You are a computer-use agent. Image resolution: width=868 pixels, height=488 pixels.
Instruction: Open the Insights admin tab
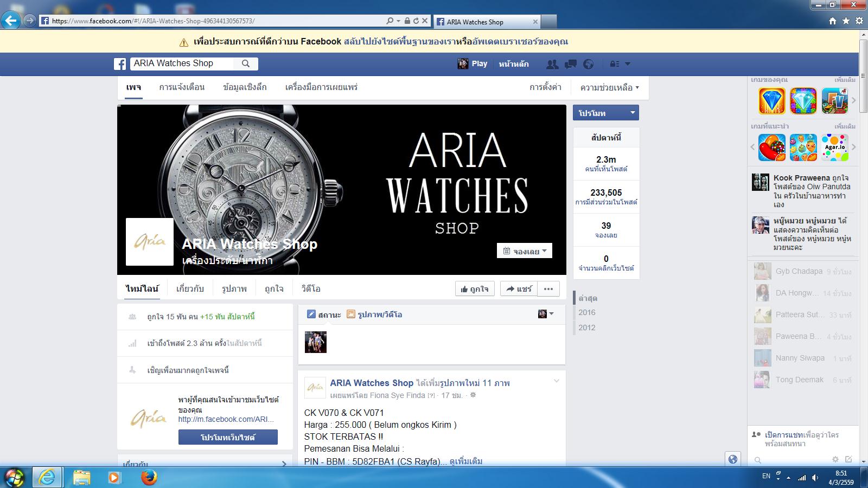coord(245,87)
